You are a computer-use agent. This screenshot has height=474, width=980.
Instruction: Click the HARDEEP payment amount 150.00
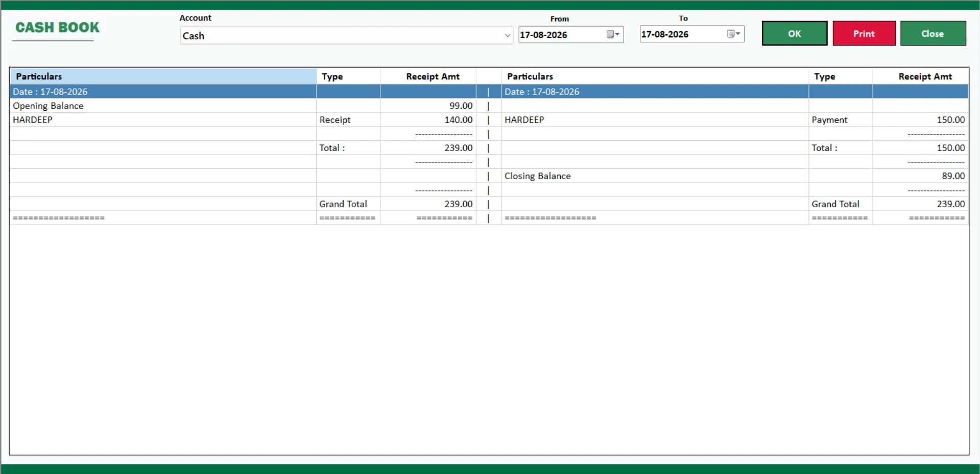coord(951,120)
